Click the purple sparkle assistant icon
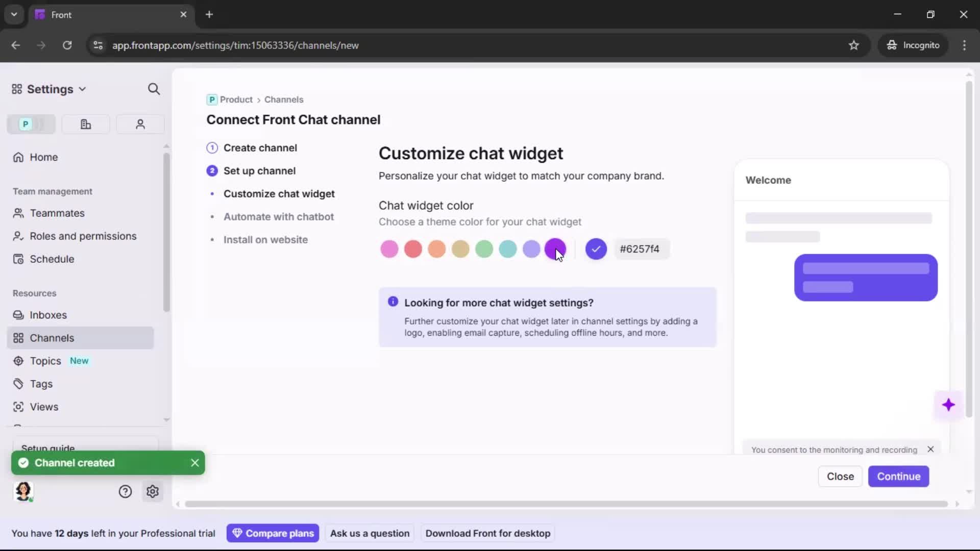The height and width of the screenshot is (551, 980). (x=948, y=405)
